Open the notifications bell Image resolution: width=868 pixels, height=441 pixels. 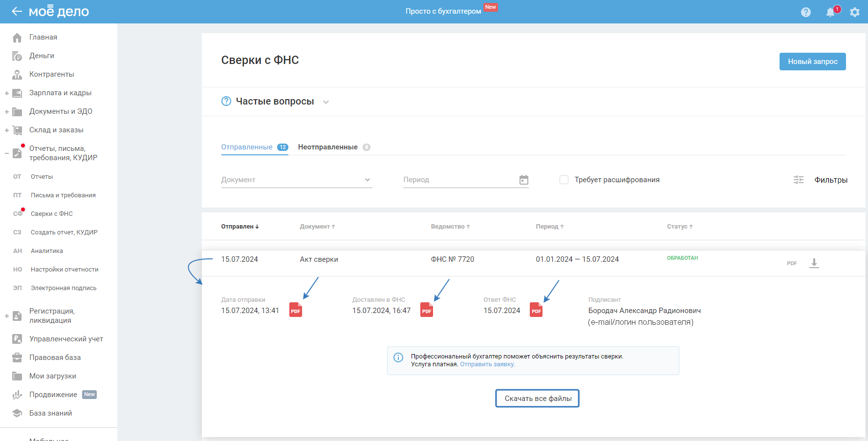(830, 12)
